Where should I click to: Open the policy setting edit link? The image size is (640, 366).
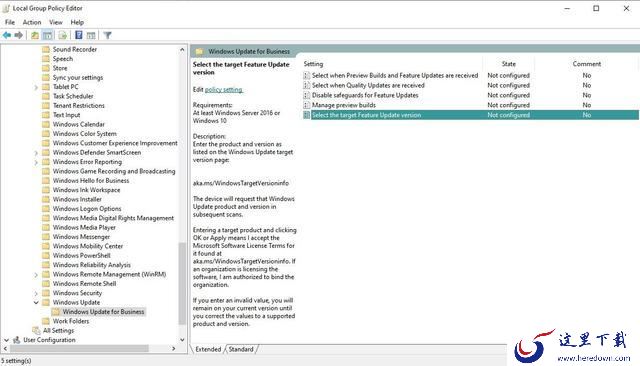224,89
